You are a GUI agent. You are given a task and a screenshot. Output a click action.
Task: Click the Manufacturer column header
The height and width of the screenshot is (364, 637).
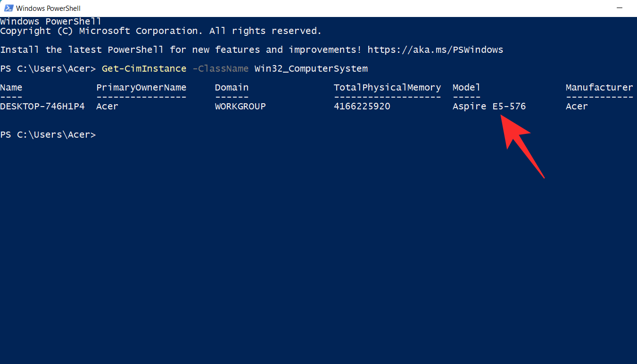599,88
